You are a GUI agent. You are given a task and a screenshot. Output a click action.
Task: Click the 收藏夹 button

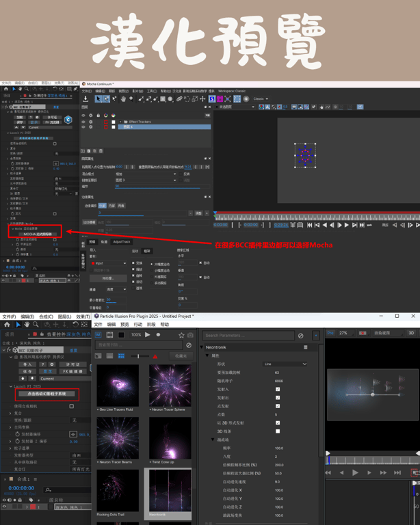(181, 356)
